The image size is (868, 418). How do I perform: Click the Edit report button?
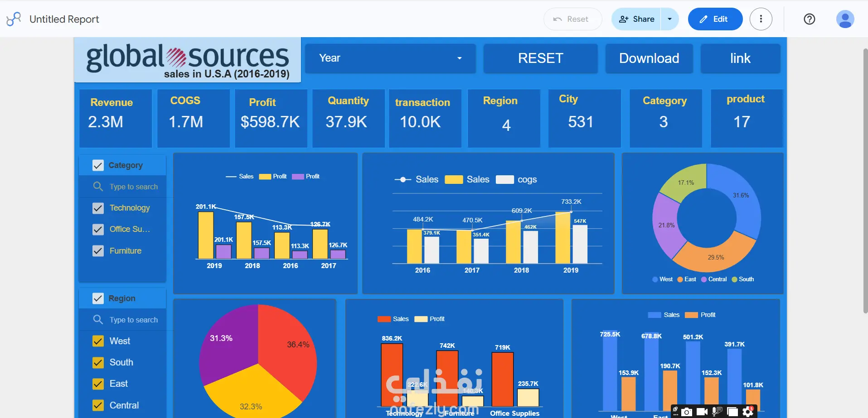715,19
